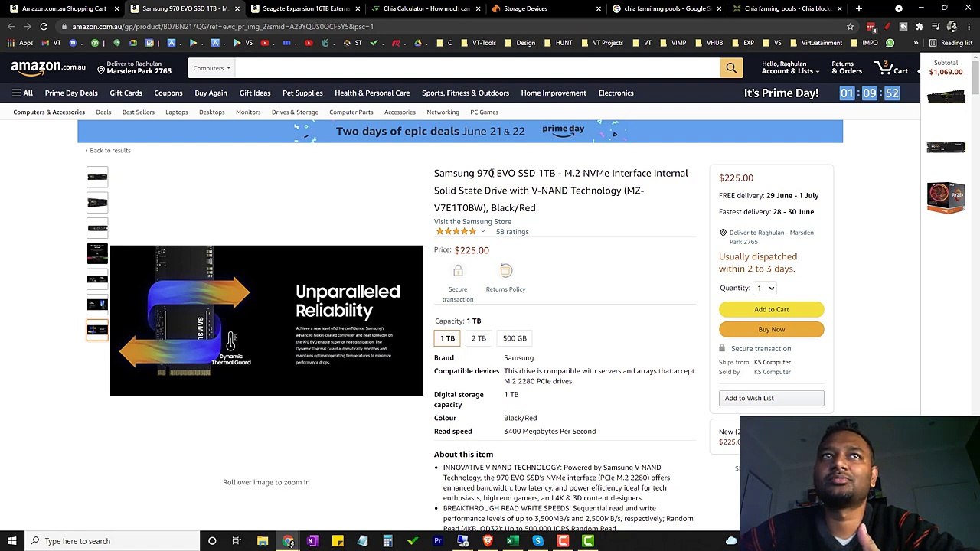Open the Reading list button
This screenshot has width=980, height=551.
pyautogui.click(x=951, y=43)
